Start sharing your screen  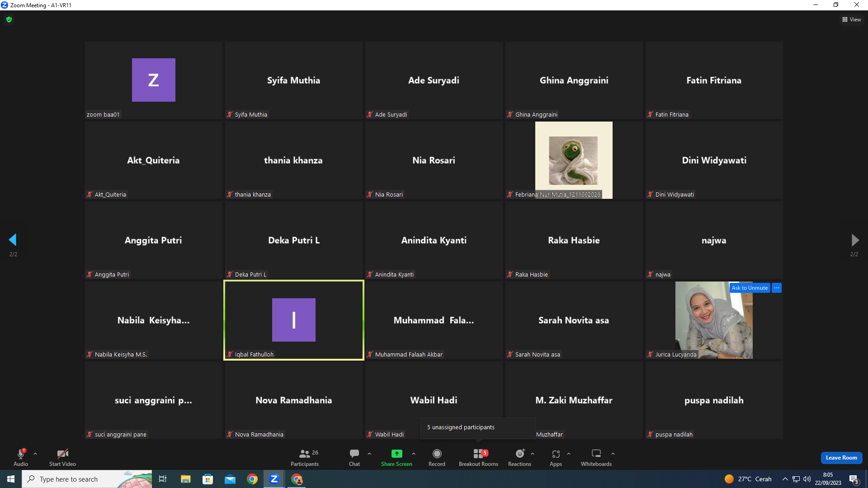click(x=396, y=457)
